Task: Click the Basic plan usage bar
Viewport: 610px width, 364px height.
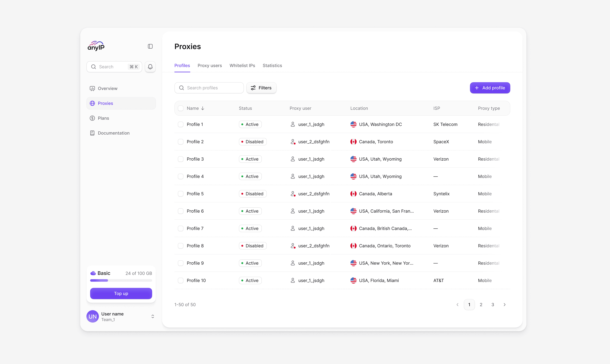Action: coord(121,280)
